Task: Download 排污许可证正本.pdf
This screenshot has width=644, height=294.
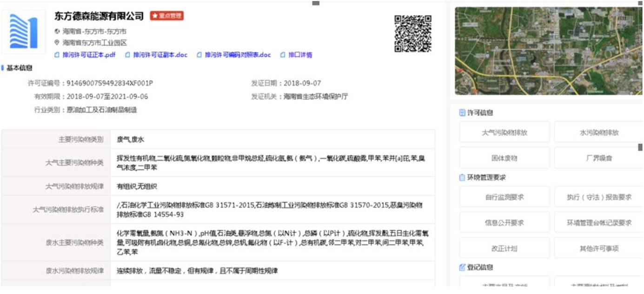Action: tap(89, 55)
